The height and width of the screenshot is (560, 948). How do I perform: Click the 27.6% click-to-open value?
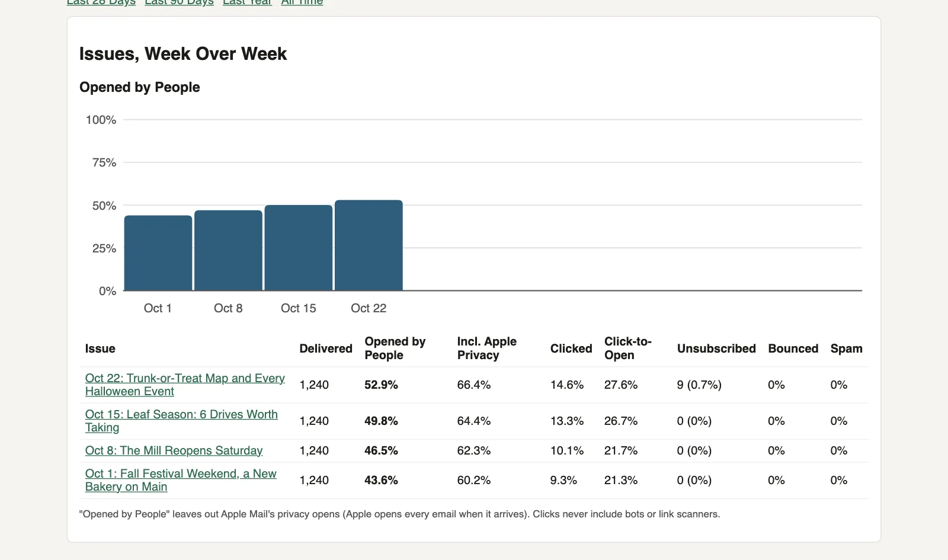click(621, 385)
